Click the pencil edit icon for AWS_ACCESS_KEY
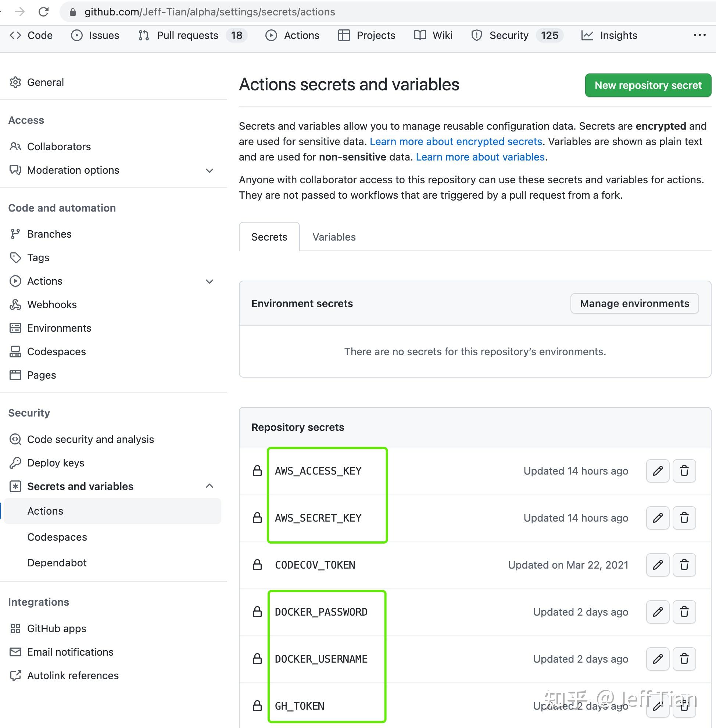Image resolution: width=716 pixels, height=728 pixels. (x=657, y=471)
